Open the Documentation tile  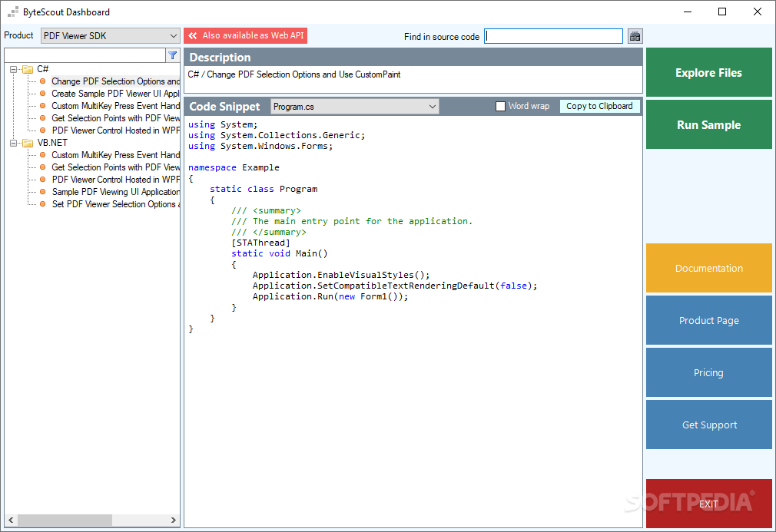pyautogui.click(x=708, y=268)
